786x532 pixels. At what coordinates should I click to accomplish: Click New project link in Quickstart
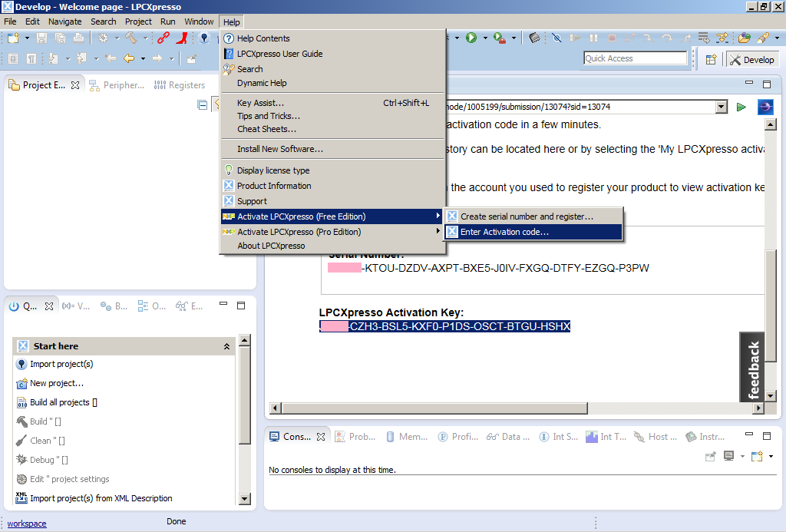57,383
